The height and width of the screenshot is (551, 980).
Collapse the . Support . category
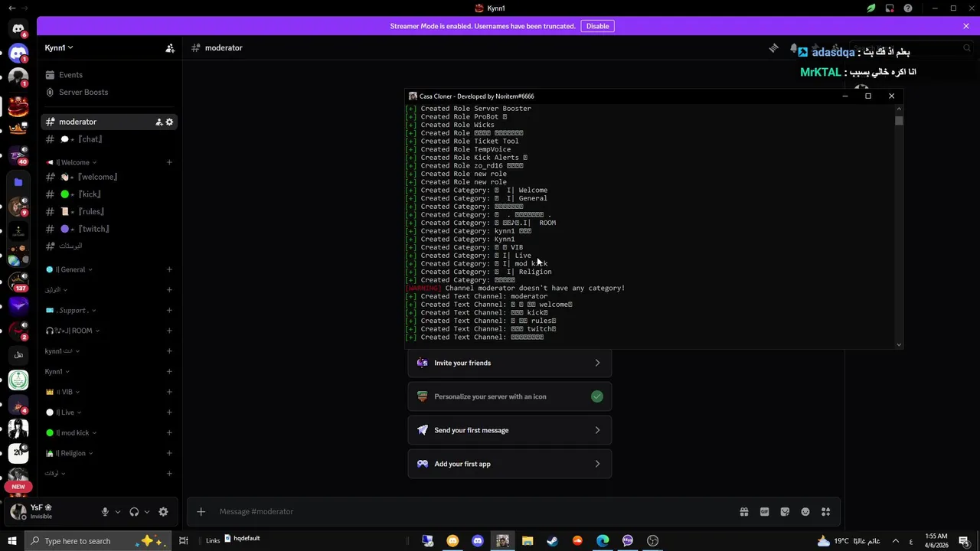[71, 310]
